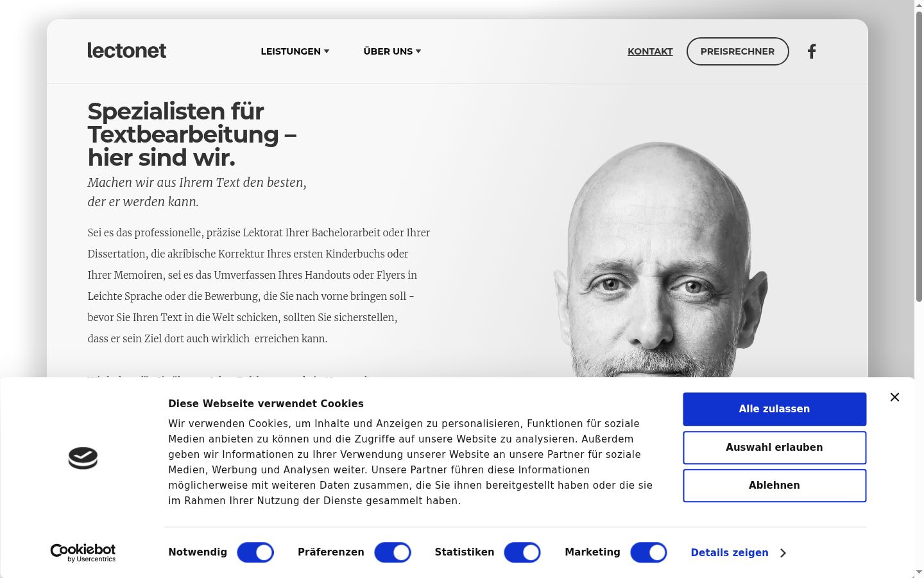This screenshot has width=924, height=578.
Task: Turn off the Statistiken cookie switch
Action: [522, 552]
